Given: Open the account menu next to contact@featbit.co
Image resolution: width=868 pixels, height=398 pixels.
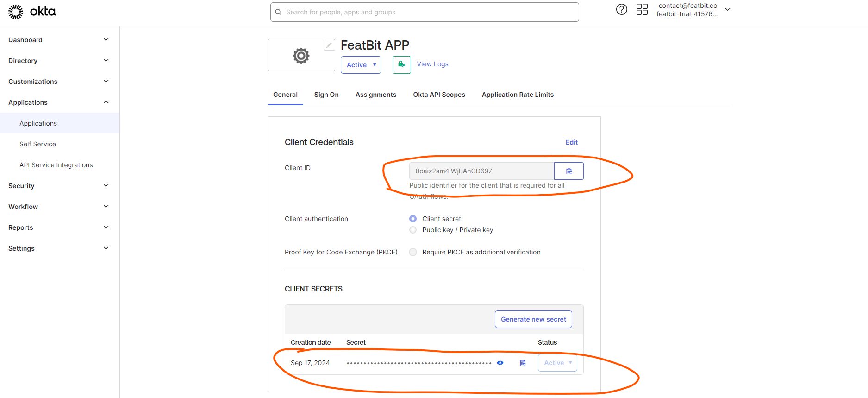Looking at the screenshot, I should (727, 10).
